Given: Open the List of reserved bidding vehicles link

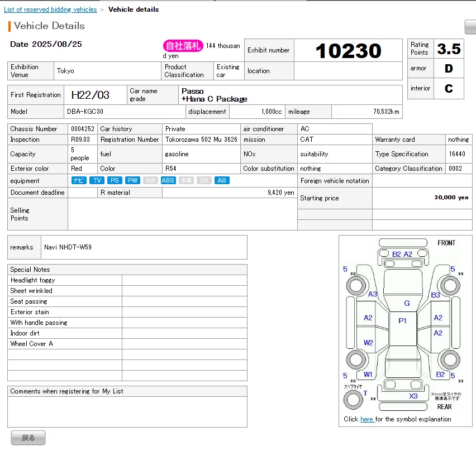Looking at the screenshot, I should [50, 9].
